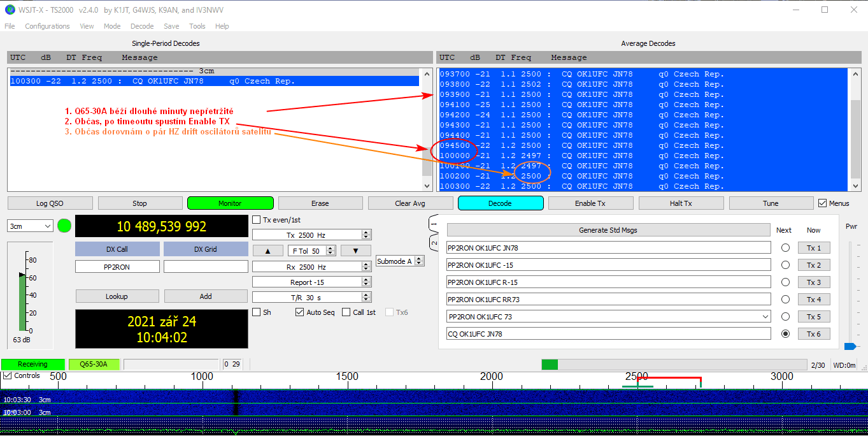
Task: Click the DX Grid input field
Action: click(206, 266)
